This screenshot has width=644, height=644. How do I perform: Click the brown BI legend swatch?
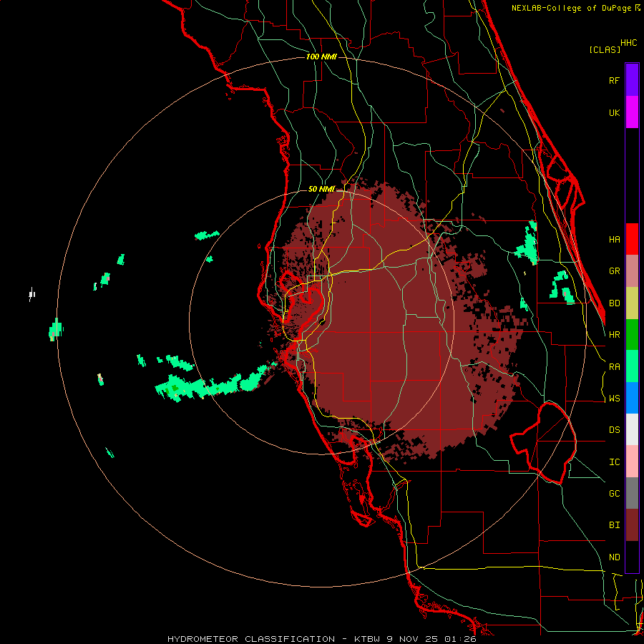pyautogui.click(x=632, y=525)
